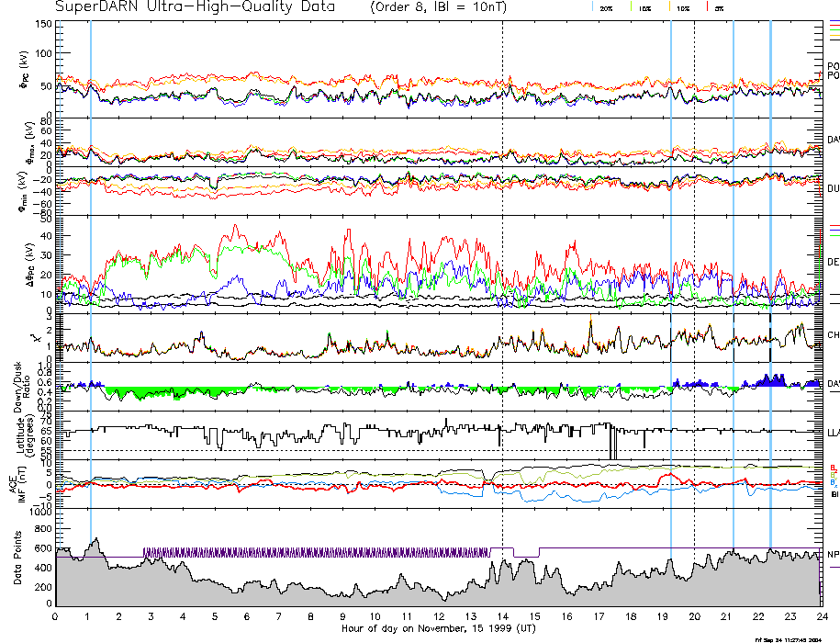Select the 10% legend entry
Screen dimensions: 840x643
pyautogui.click(x=682, y=7)
